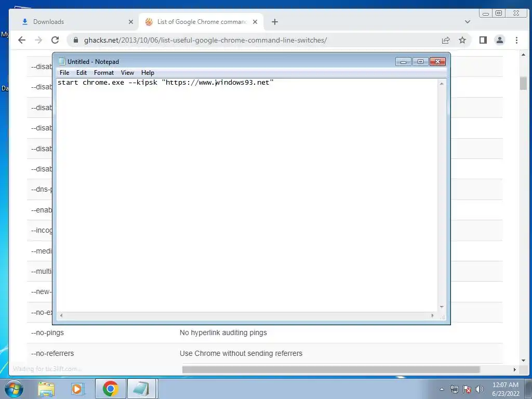
Task: Click Chrome page scrollbar up arrow
Action: (x=523, y=54)
